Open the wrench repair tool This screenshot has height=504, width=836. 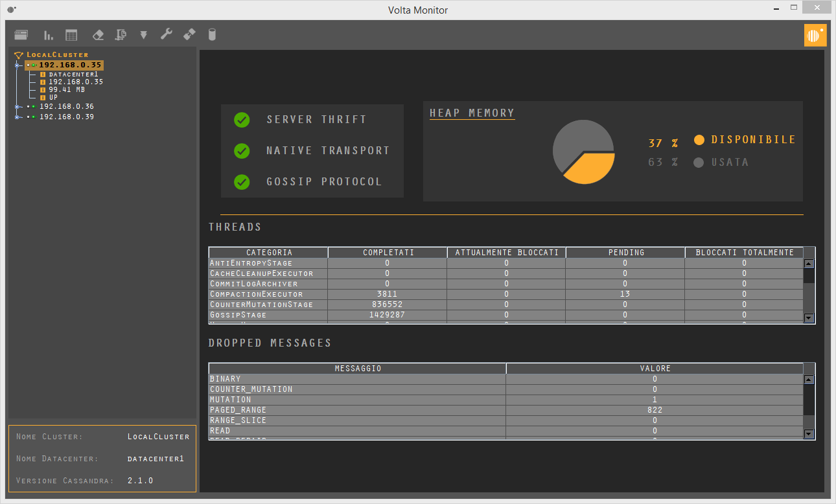tap(166, 34)
